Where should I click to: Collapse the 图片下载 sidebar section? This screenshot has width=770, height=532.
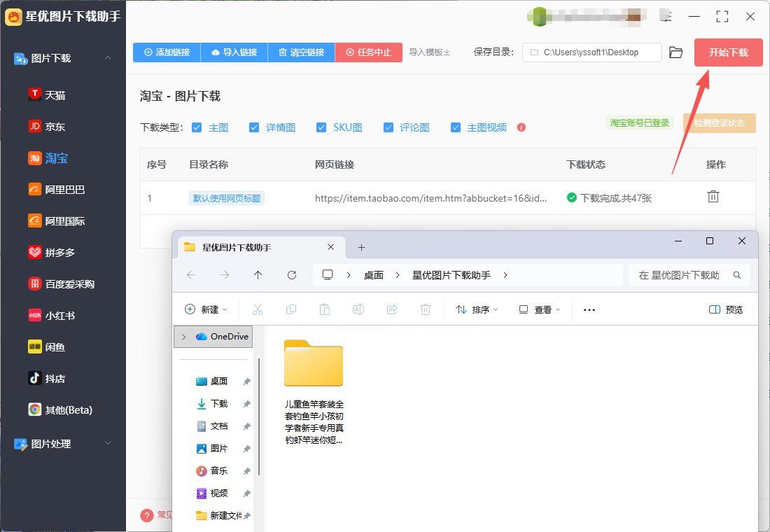(108, 58)
